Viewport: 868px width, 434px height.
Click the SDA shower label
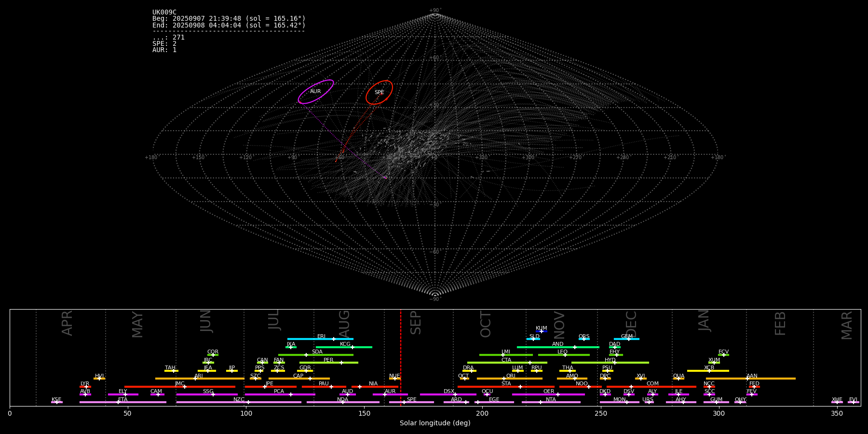point(317,352)
